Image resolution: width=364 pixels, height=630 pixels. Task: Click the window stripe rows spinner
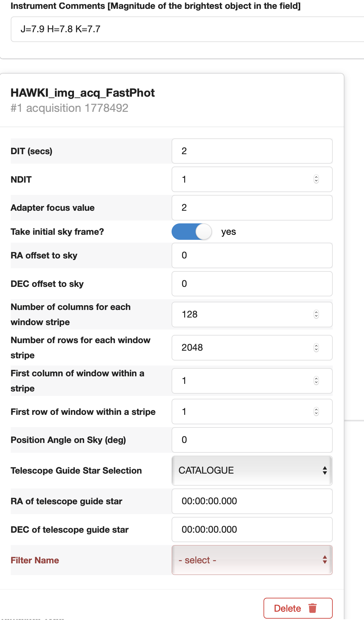point(316,348)
